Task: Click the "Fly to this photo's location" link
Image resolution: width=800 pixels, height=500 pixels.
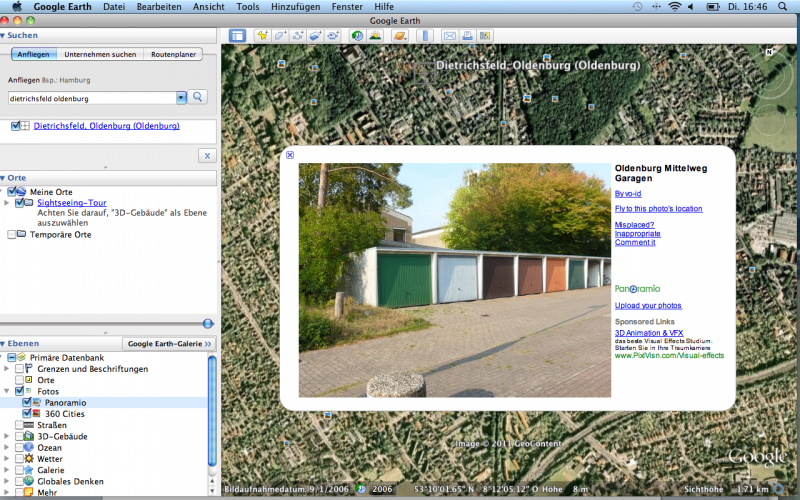Action: pos(658,208)
